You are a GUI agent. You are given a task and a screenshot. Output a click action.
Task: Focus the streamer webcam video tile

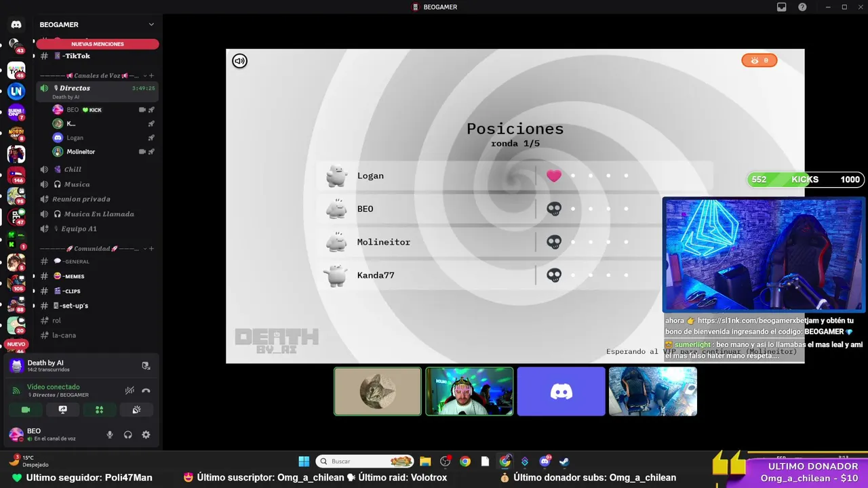coord(469,391)
